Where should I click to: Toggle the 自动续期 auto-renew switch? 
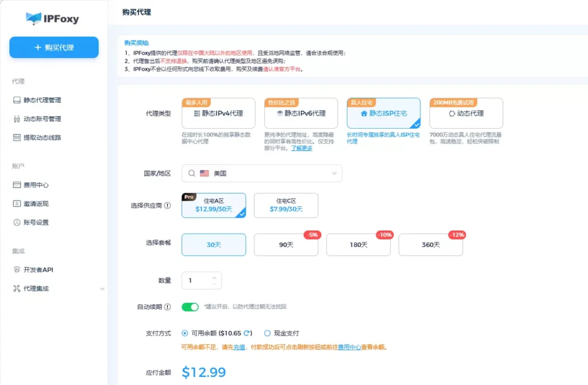[190, 307]
